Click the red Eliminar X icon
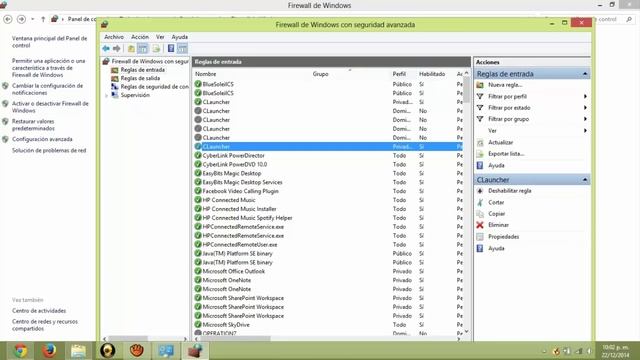Screen dimensions: 640x360 tap(480, 225)
